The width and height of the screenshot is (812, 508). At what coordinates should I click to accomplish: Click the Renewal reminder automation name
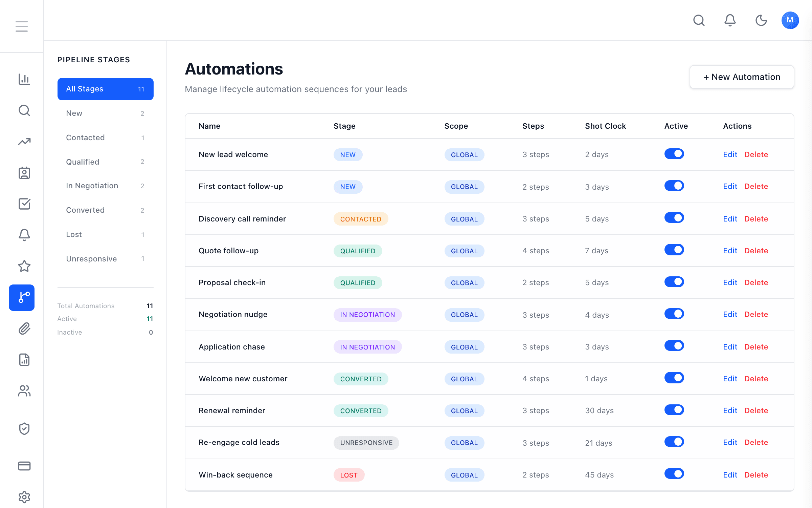[x=232, y=410]
